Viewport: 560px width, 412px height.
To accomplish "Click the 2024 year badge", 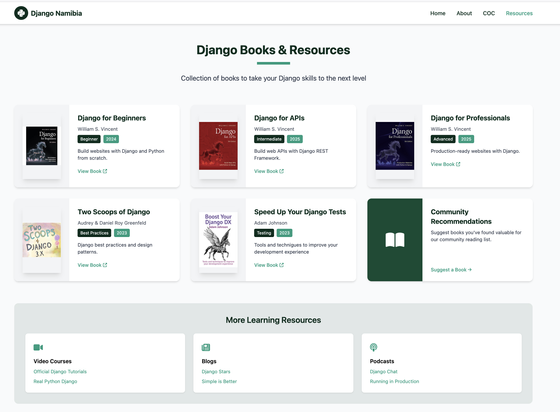I will coord(111,139).
